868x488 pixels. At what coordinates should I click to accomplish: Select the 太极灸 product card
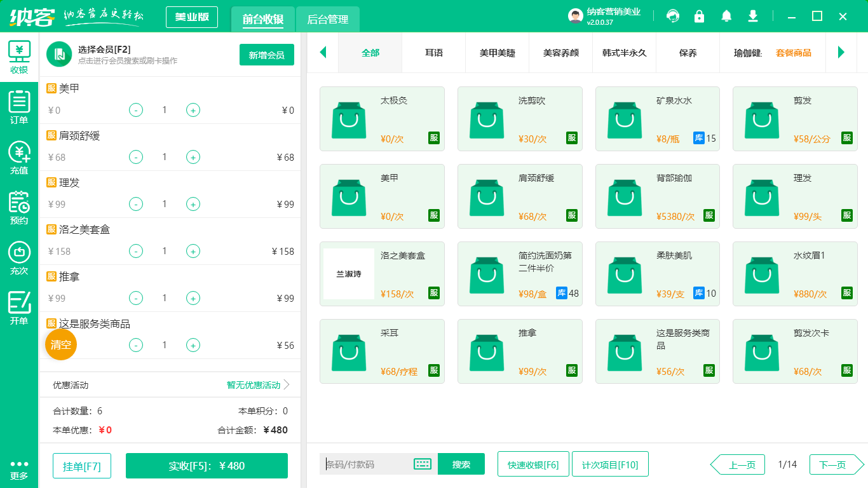coord(382,119)
